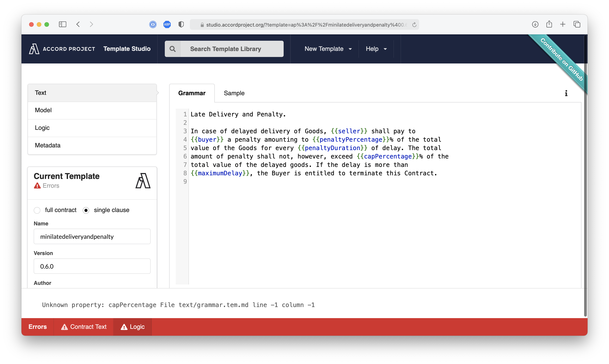The width and height of the screenshot is (609, 364).
Task: Select the single clause radio button
Action: (x=86, y=210)
